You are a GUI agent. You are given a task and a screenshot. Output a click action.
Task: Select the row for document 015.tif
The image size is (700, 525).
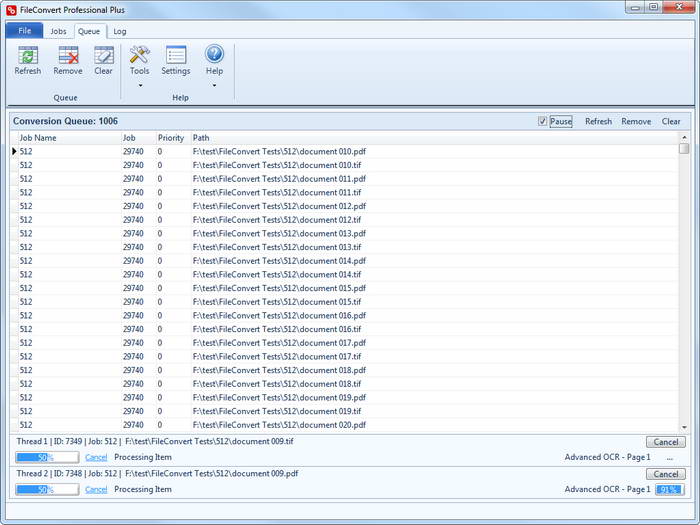[x=344, y=302]
